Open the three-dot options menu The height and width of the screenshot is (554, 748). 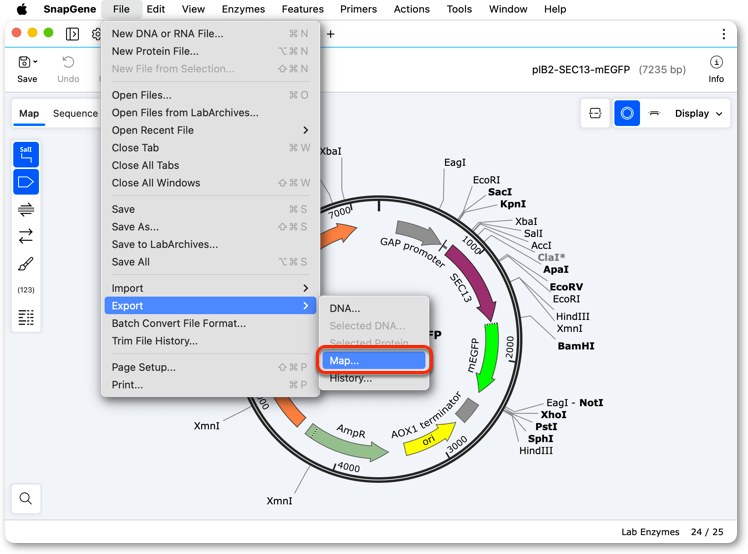pyautogui.click(x=724, y=34)
